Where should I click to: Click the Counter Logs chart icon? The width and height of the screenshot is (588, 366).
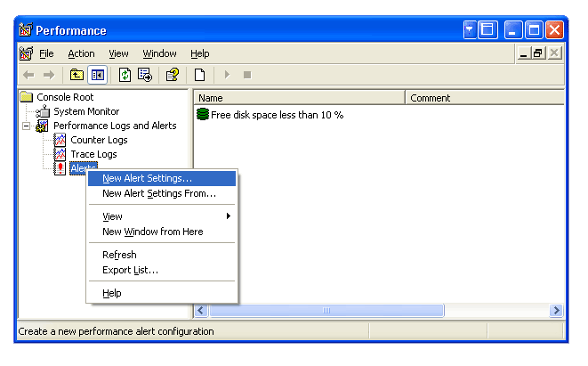pyautogui.click(x=60, y=140)
